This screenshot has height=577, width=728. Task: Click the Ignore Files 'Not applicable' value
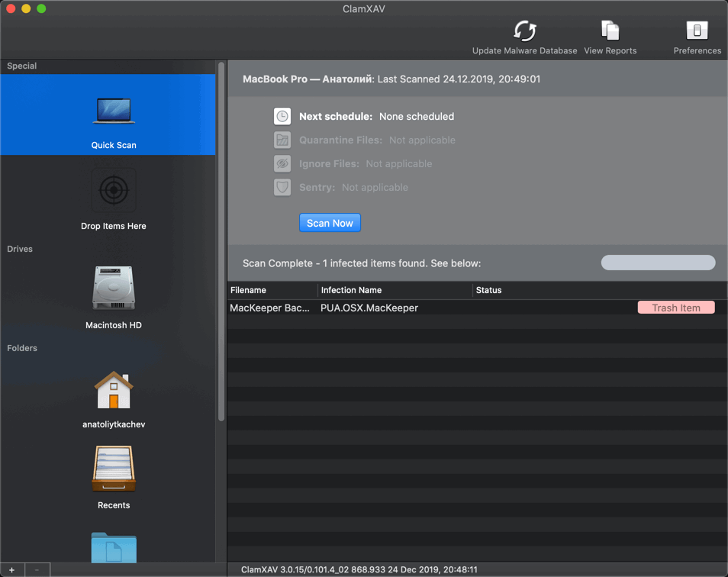(399, 164)
